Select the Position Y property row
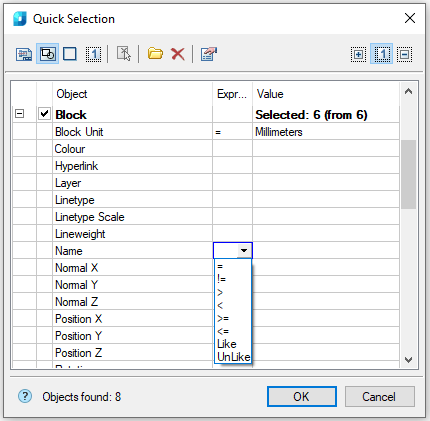 206,336
